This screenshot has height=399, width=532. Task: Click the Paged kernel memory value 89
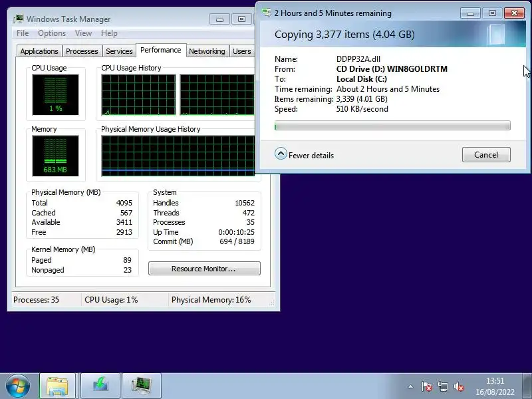point(127,260)
